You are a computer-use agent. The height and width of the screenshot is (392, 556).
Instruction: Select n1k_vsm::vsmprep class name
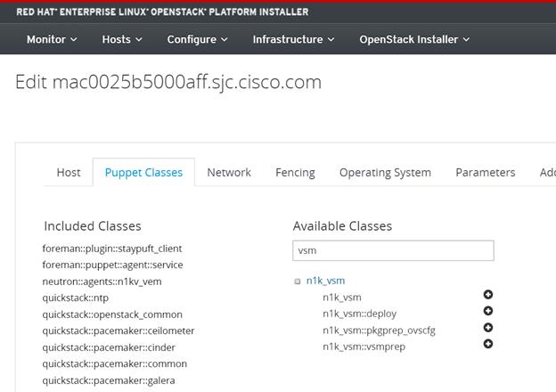click(x=364, y=347)
